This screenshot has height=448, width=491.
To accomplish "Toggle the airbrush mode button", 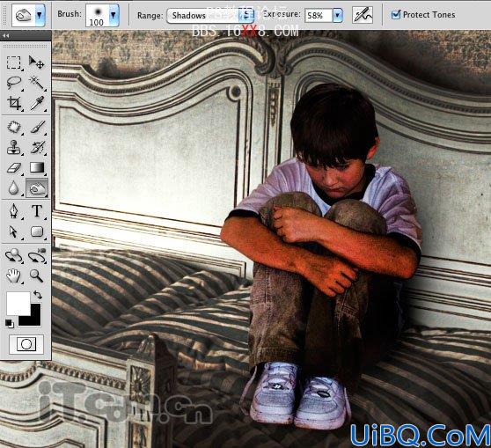I will (363, 15).
